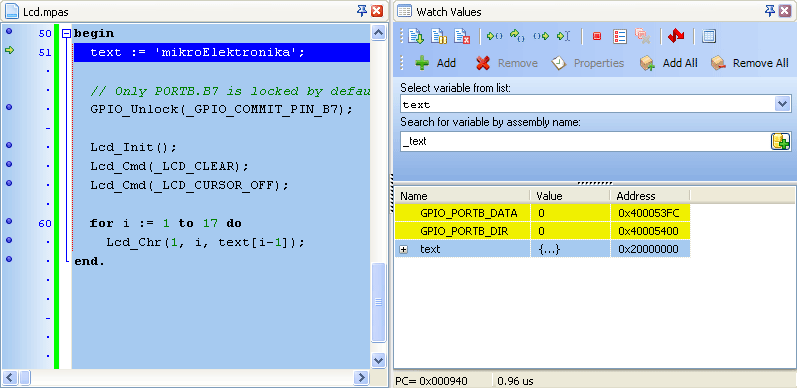Toggle breakpoint on Lcd_Cmd(_LCD_CURSOR_OFF) line

tap(9, 183)
